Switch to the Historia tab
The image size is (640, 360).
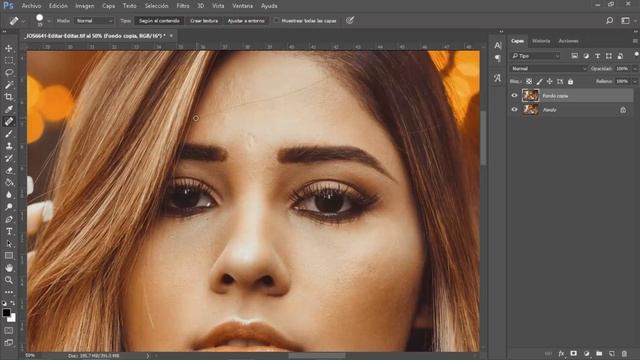541,41
